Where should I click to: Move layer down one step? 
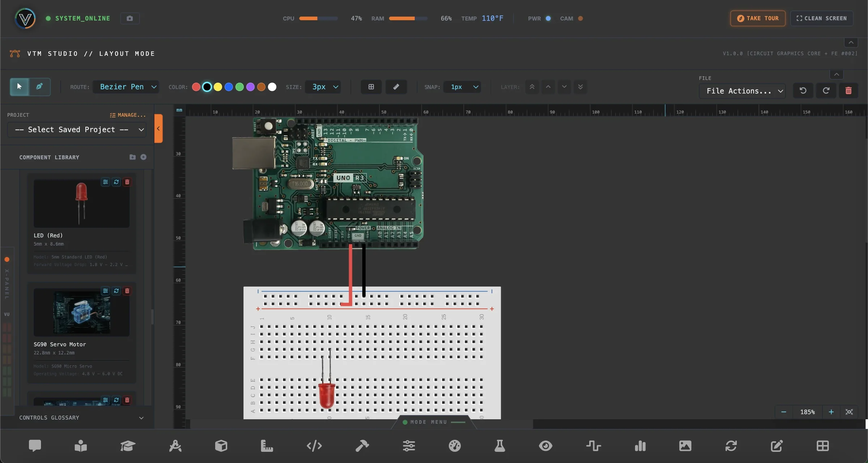click(x=564, y=87)
